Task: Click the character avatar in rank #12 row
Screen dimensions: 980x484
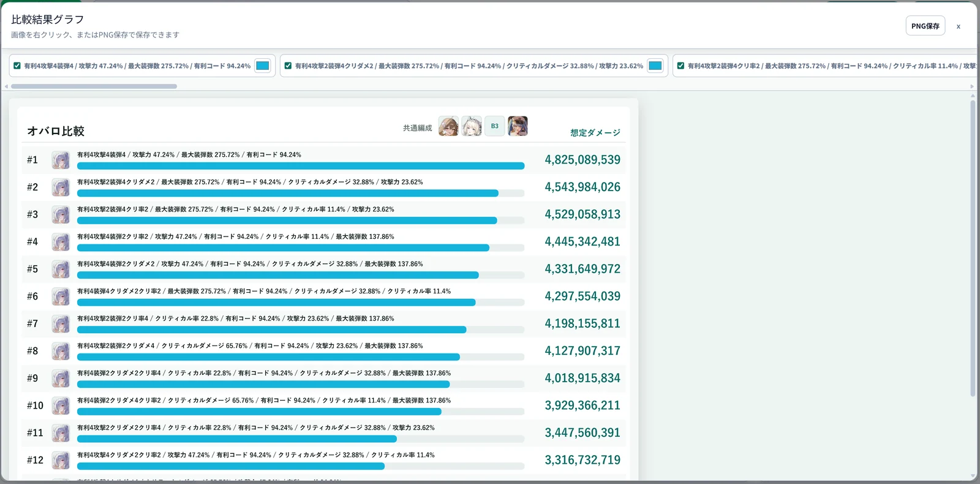Action: click(61, 461)
